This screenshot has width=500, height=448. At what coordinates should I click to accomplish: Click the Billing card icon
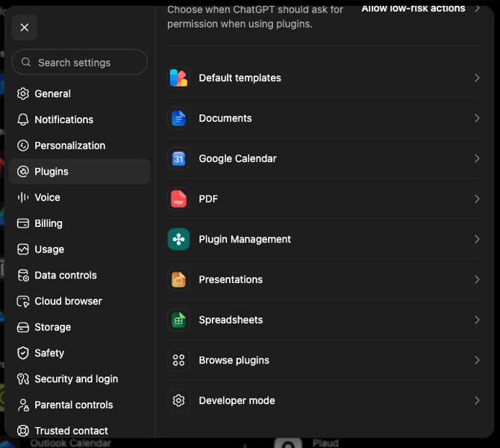pos(23,223)
